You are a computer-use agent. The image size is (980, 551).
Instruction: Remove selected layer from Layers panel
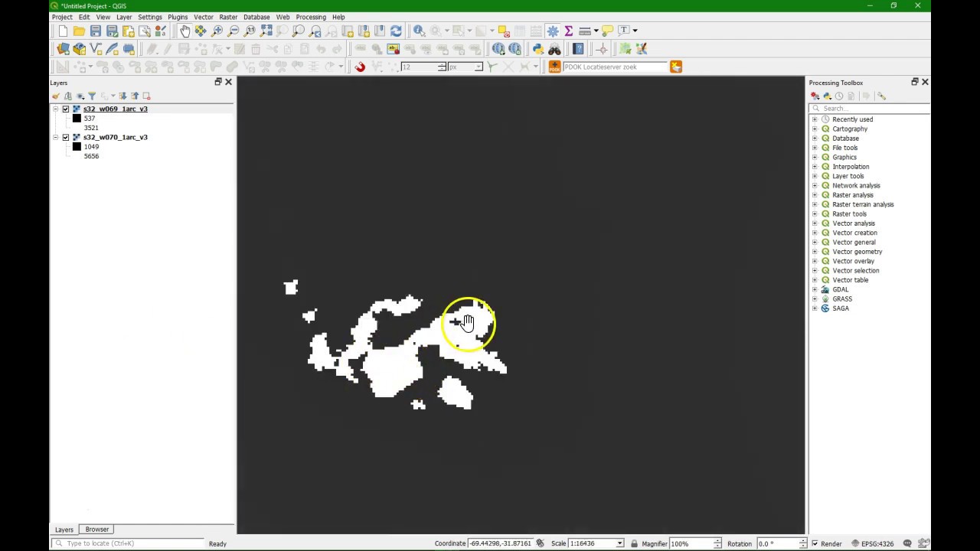146,96
